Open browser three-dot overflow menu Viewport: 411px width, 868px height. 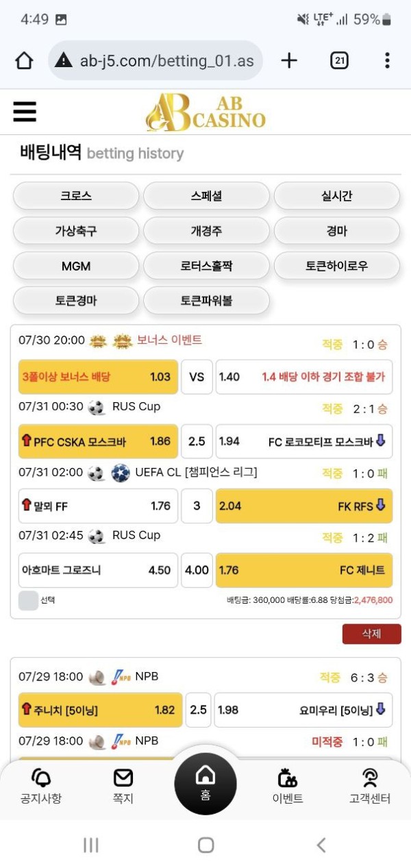click(387, 61)
